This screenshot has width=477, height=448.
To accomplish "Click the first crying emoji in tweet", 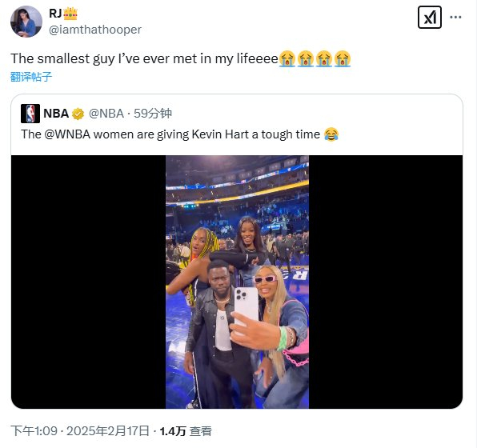I will 287,58.
